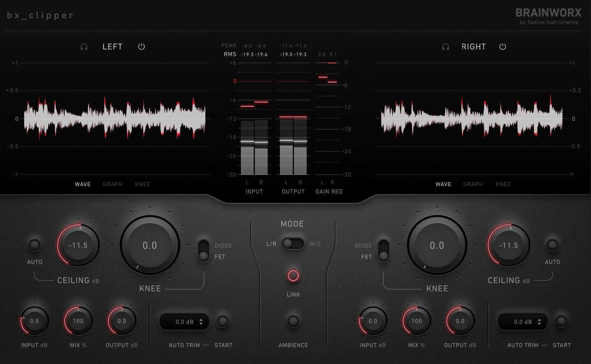Click the INPUT level meter bars
This screenshot has height=364, width=591.
(254, 118)
